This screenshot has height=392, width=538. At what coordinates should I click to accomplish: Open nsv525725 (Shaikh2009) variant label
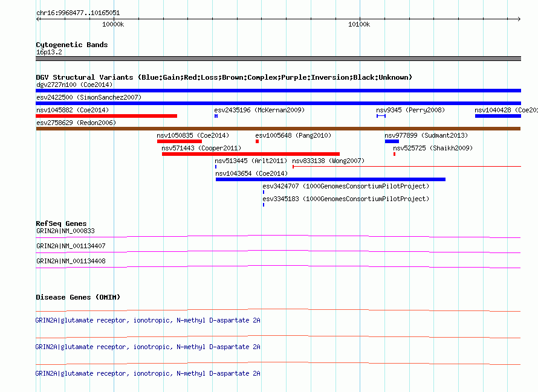tap(433, 148)
